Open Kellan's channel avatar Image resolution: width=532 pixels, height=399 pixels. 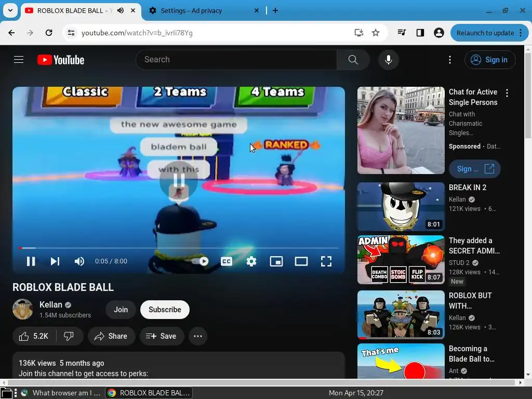pyautogui.click(x=23, y=310)
